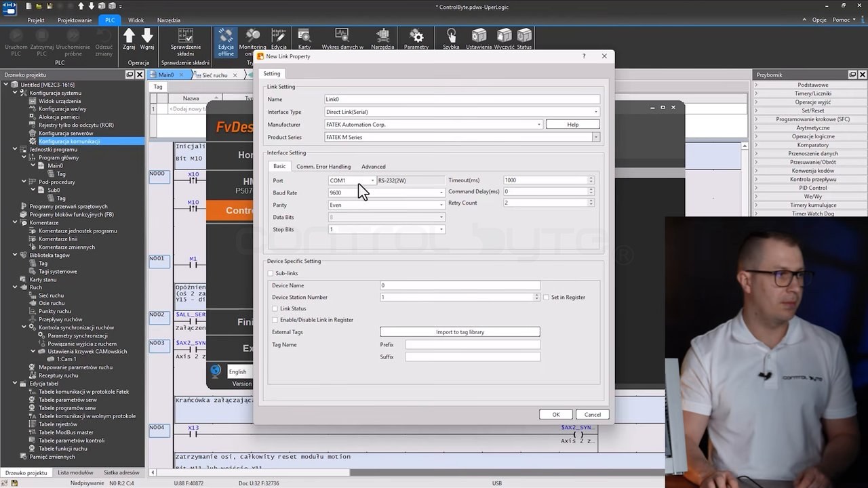Enable the Sub-links checkbox
The width and height of the screenshot is (868, 488).
271,273
